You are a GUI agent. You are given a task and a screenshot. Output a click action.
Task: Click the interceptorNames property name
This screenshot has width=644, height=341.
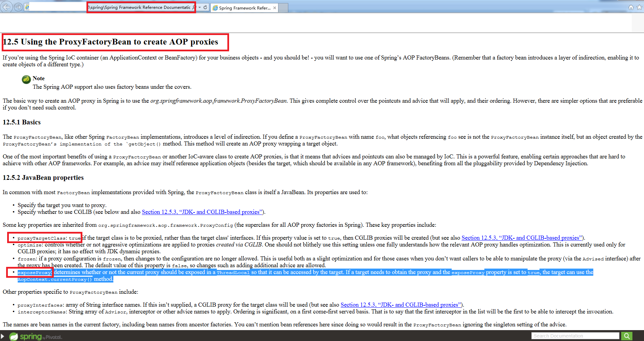[x=42, y=312]
